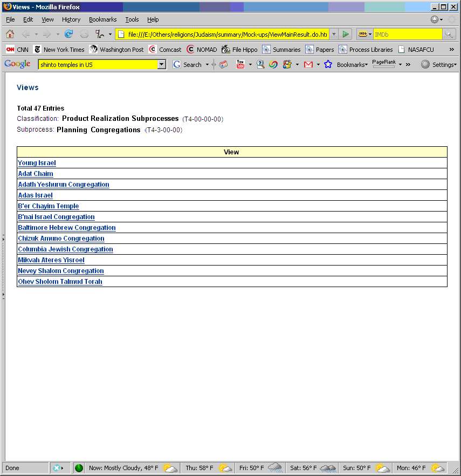Image resolution: width=461 pixels, height=476 pixels.
Task: Open the Mikvah Ateres Yisroel link
Action: pos(51,260)
